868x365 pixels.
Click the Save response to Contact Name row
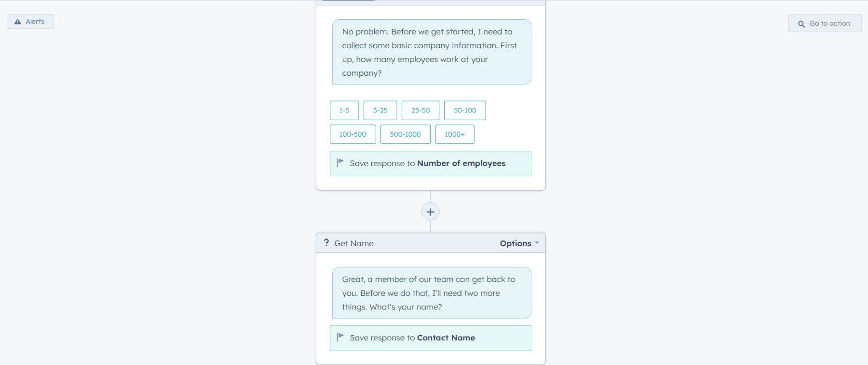[x=430, y=337]
